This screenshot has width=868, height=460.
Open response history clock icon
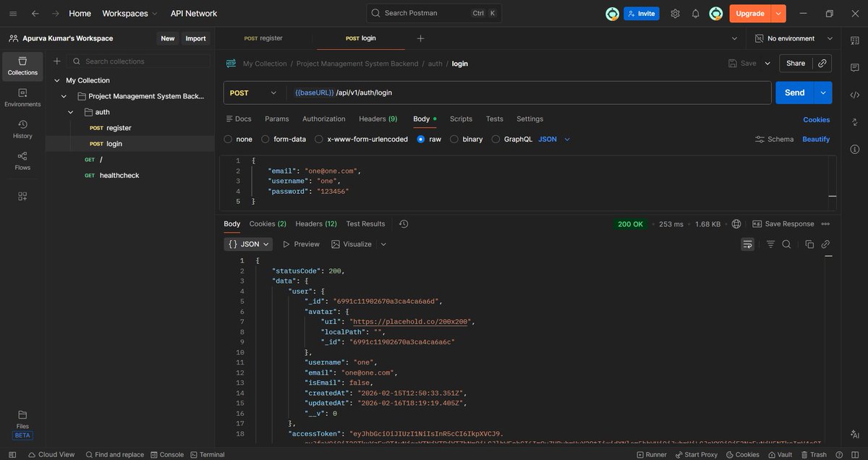coord(404,224)
